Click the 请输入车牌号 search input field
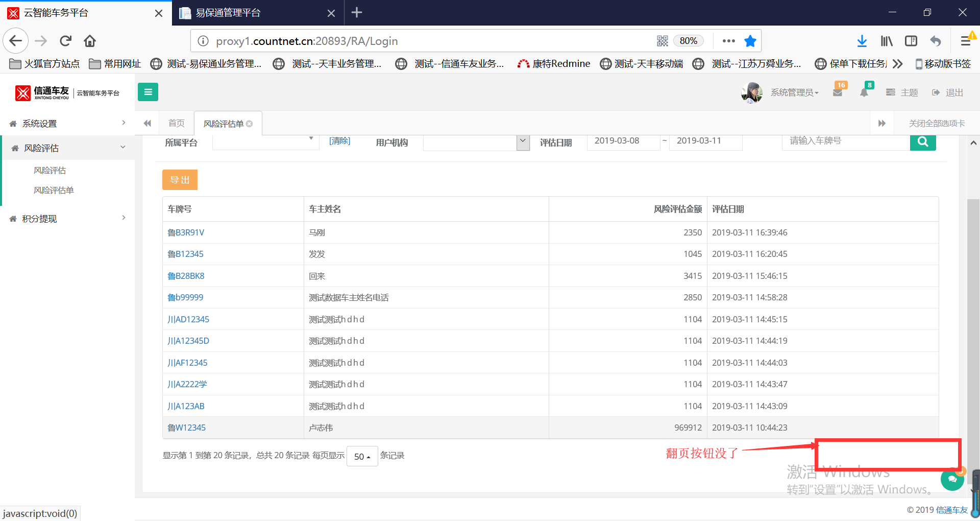 pos(845,141)
